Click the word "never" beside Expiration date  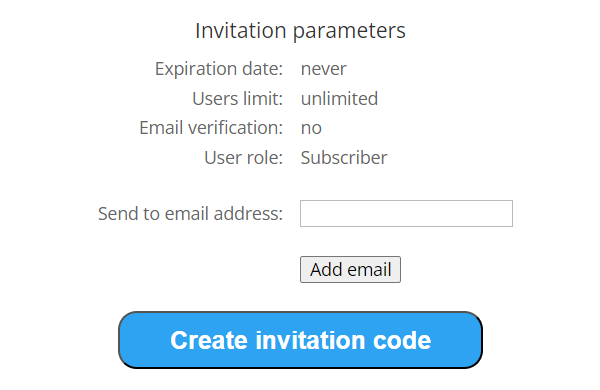324,69
